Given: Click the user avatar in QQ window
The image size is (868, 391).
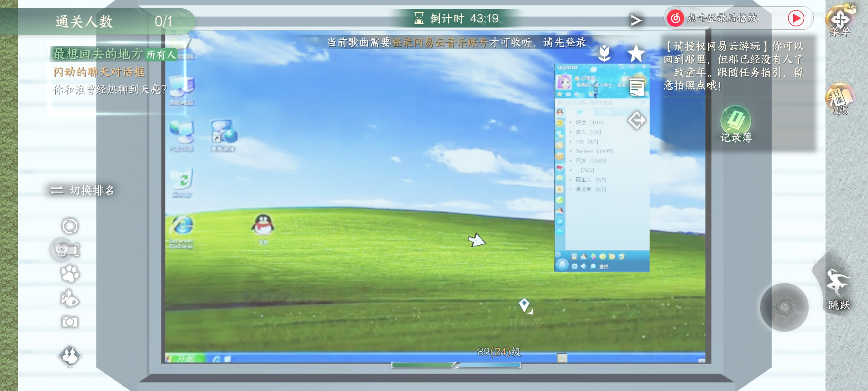Looking at the screenshot, I should pos(563,83).
